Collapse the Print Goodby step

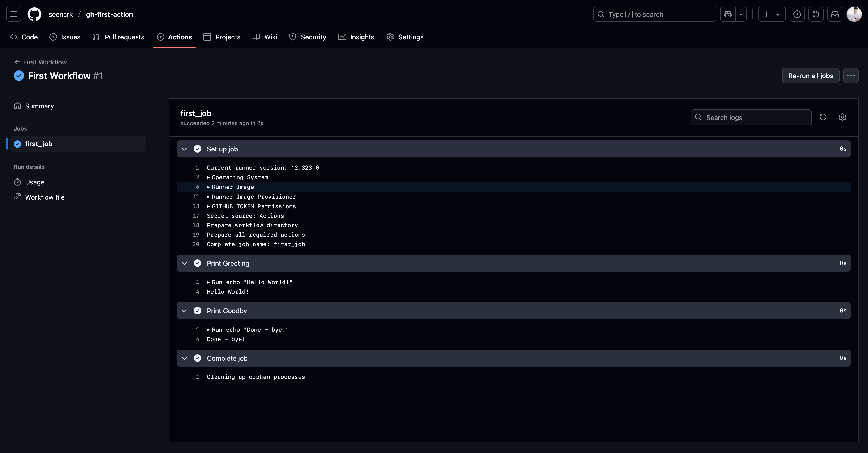(184, 311)
